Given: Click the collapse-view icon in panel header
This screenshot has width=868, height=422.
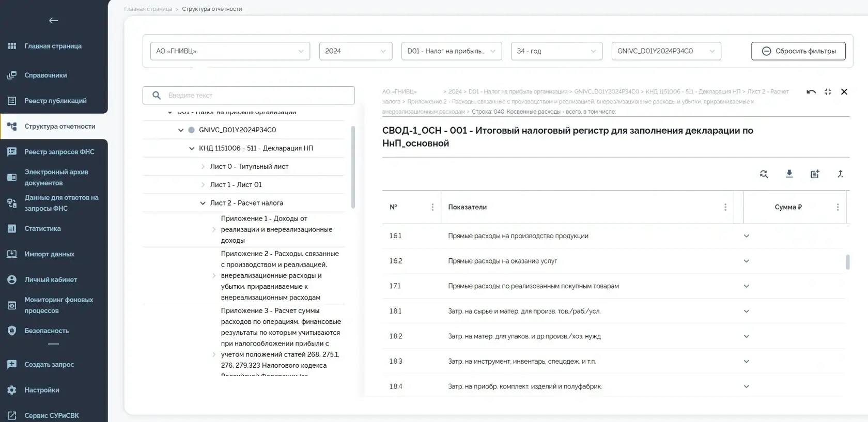Looking at the screenshot, I should pos(828,92).
